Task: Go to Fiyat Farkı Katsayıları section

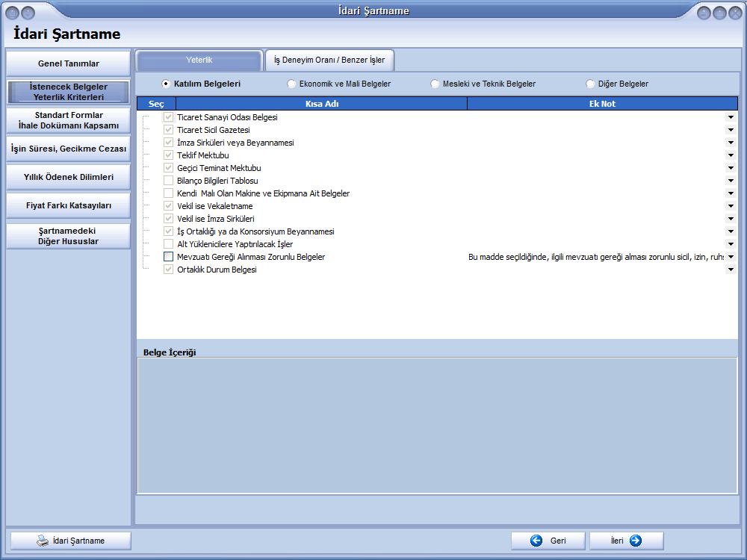Action: 69,205
